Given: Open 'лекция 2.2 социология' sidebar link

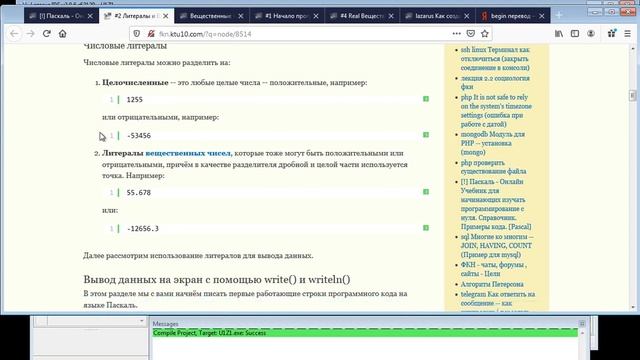Looking at the screenshot, I should 495,82.
